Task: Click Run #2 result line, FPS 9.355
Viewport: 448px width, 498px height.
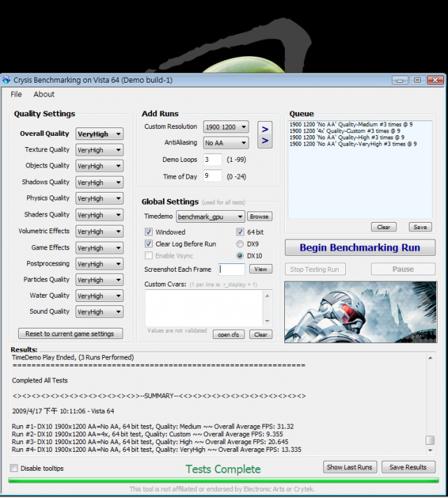Action: coord(147,434)
